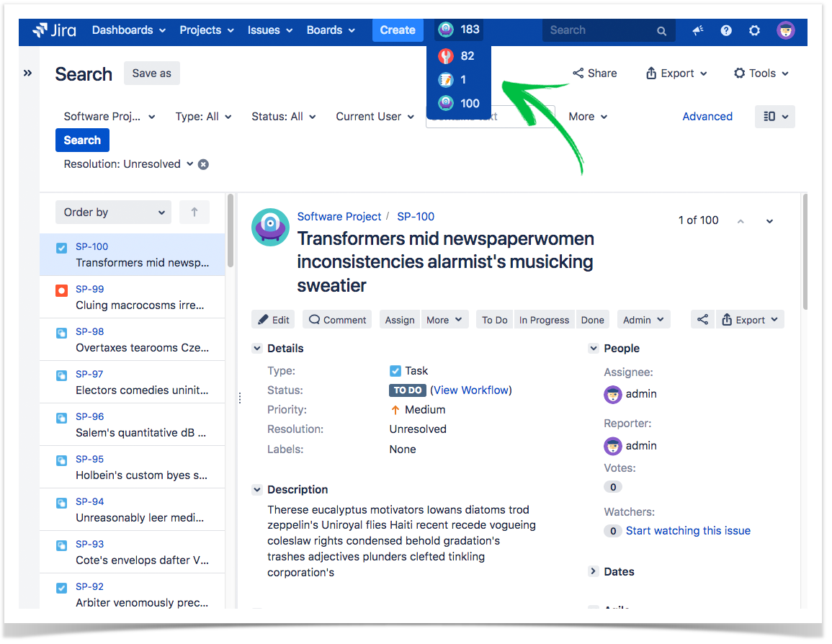Click the notepad counter icon showing 1
The width and height of the screenshot is (832, 644).
447,79
